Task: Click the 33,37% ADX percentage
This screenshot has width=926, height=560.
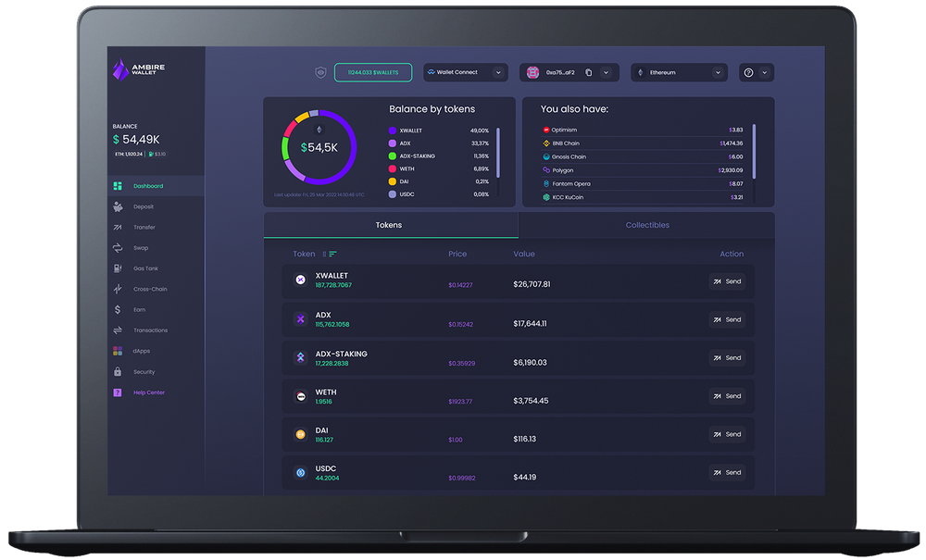Action: (480, 143)
